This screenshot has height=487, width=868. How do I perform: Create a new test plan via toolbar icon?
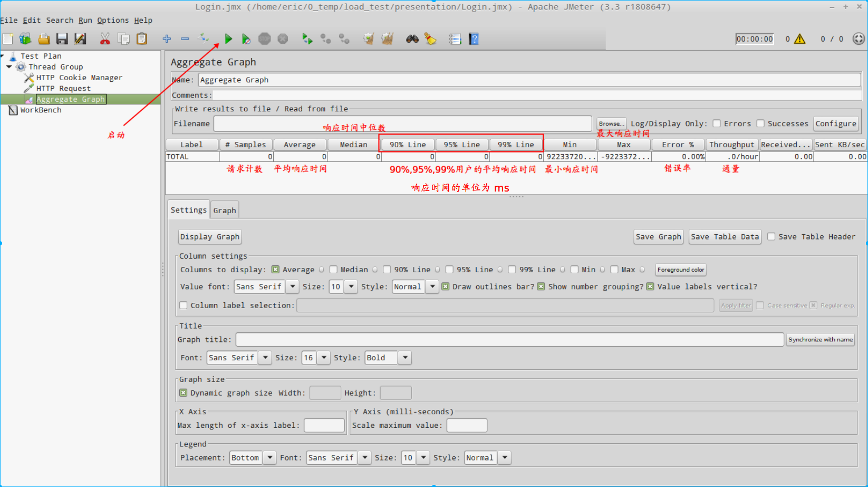7,39
